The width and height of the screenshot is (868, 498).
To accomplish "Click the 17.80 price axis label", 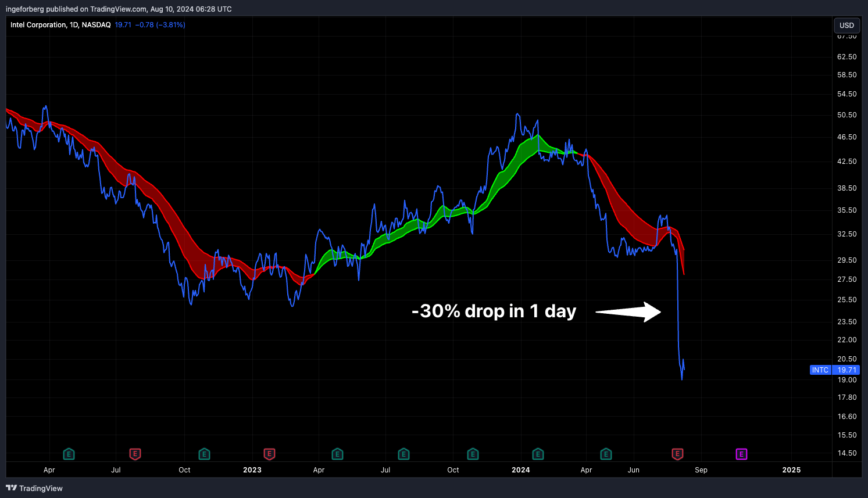I will click(x=847, y=397).
